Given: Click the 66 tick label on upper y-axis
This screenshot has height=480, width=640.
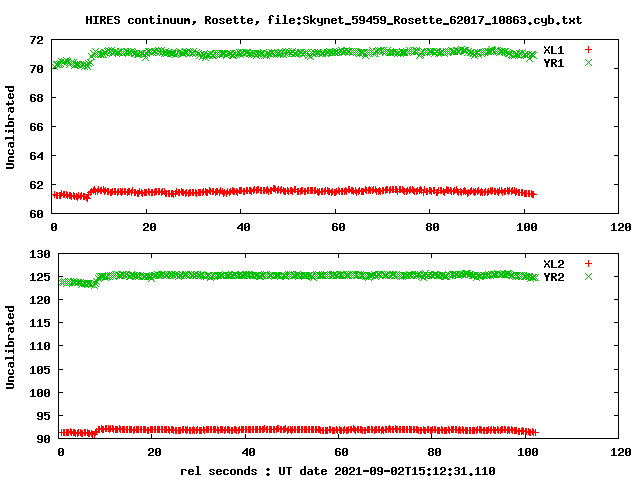Looking at the screenshot, I should 36,127.
